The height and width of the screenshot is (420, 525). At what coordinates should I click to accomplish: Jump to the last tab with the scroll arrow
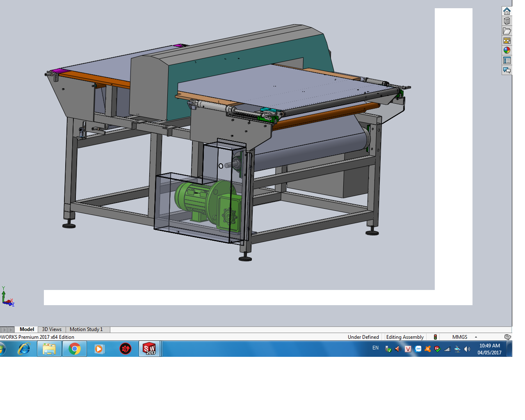pyautogui.click(x=11, y=330)
